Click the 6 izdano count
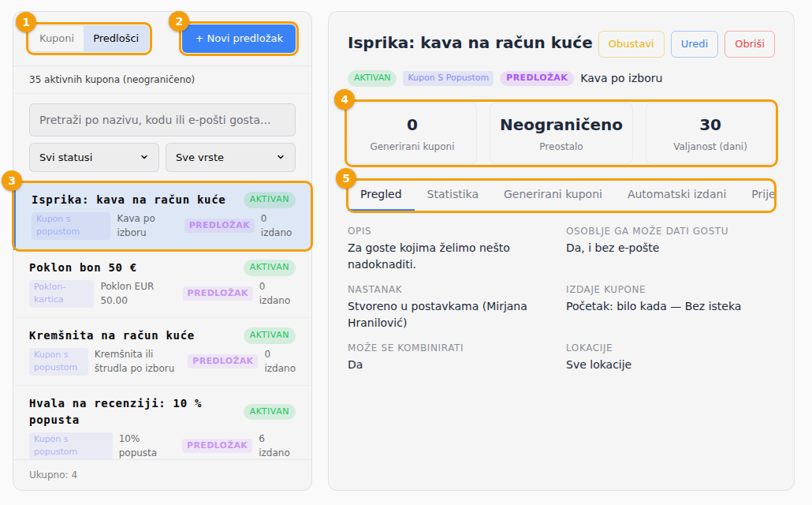The width and height of the screenshot is (812, 505). tap(274, 445)
